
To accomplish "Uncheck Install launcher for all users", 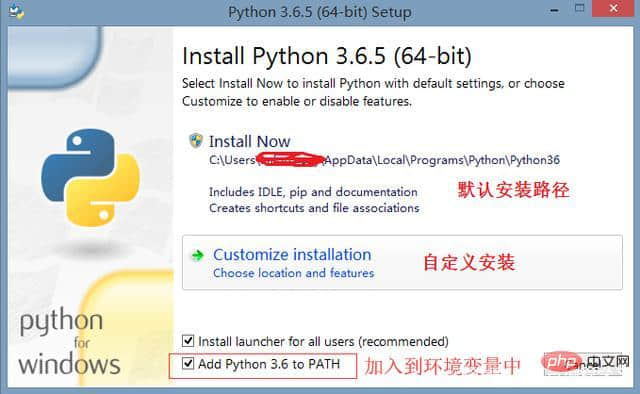I will pos(188,341).
